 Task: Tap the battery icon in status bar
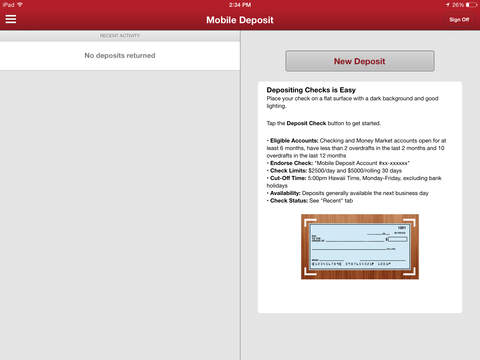coord(471,5)
